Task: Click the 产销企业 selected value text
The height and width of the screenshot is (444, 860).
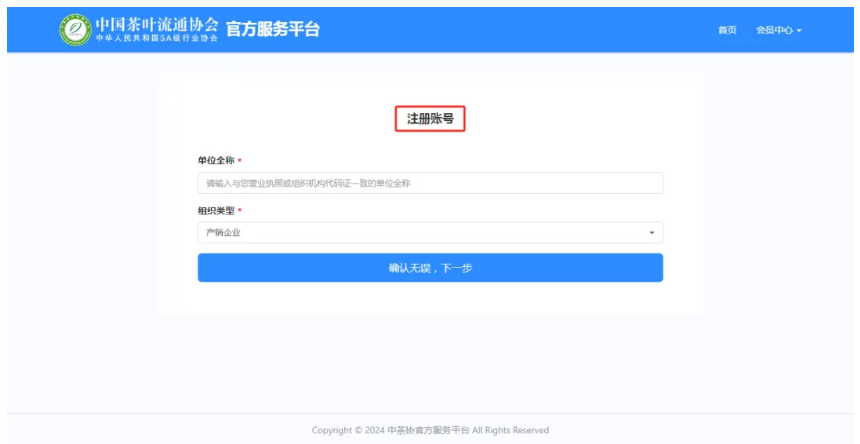Action: point(223,233)
